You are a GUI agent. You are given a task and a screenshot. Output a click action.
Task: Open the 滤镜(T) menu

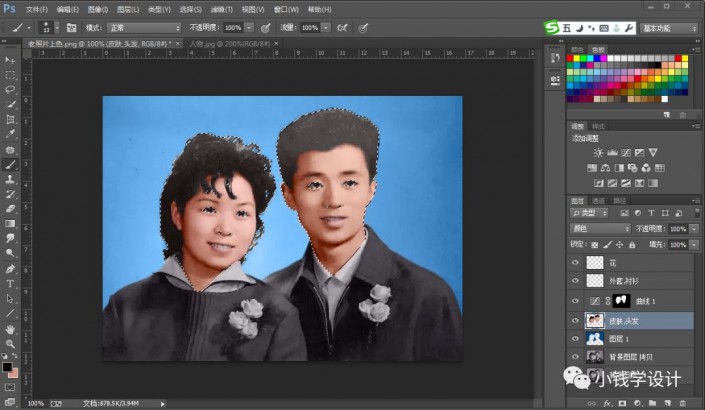(x=220, y=9)
